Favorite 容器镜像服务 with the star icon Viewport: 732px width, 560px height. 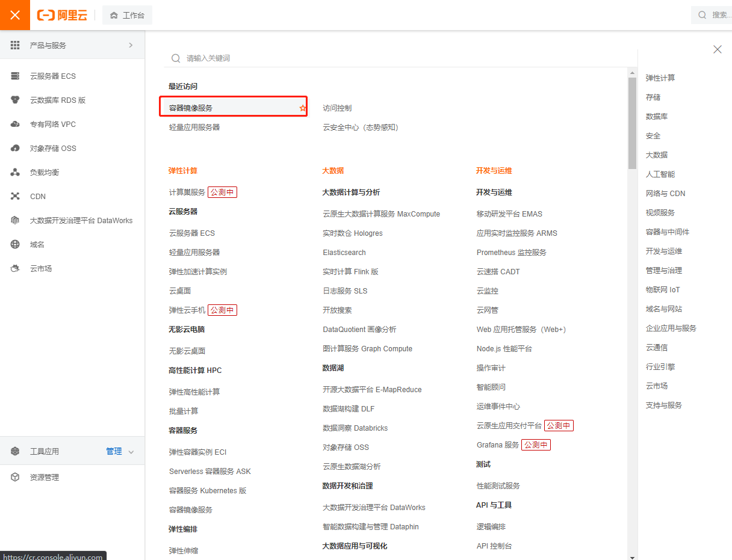tap(303, 108)
